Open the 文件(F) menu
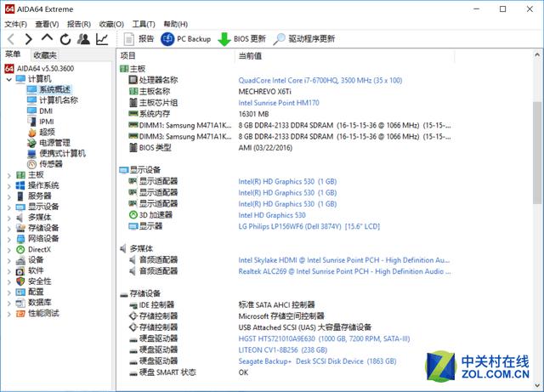The height and width of the screenshot is (392, 544). 16,24
